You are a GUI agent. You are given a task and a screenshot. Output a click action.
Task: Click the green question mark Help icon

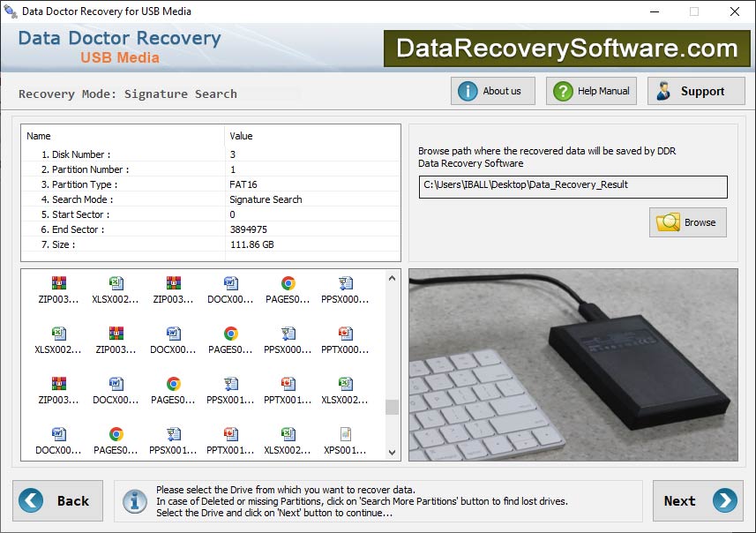tap(565, 90)
